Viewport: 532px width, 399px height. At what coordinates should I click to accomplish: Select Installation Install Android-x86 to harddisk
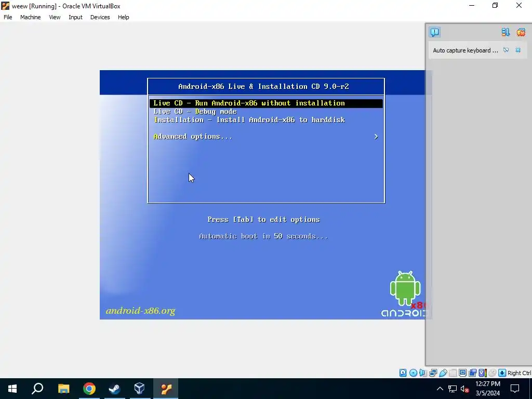pyautogui.click(x=249, y=120)
